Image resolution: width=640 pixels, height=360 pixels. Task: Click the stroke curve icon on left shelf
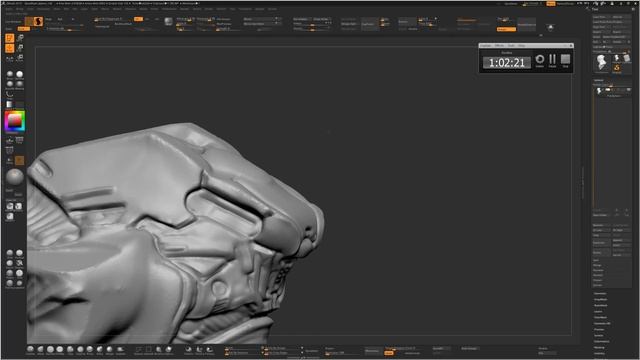(x=9, y=94)
